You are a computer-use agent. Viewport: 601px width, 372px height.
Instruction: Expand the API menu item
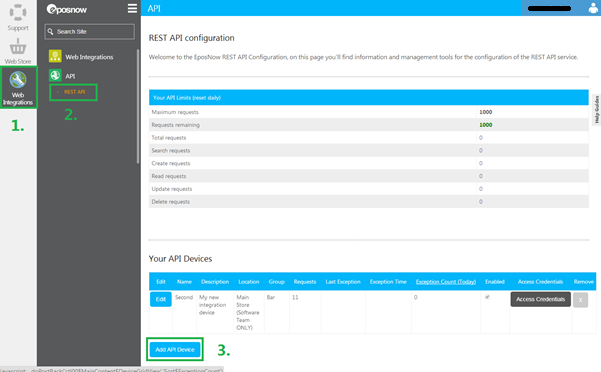(70, 76)
